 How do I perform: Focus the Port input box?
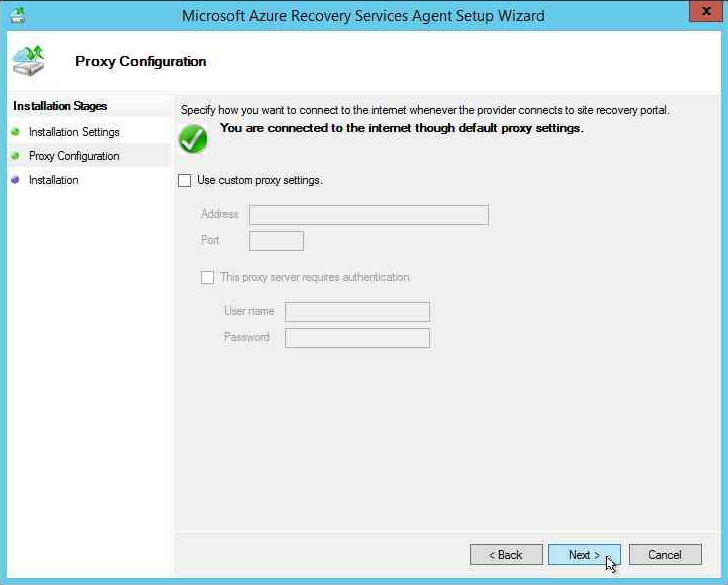[276, 240]
